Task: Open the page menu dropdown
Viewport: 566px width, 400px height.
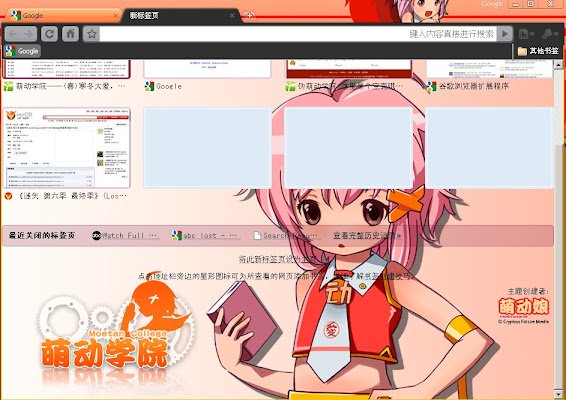Action: [527, 34]
